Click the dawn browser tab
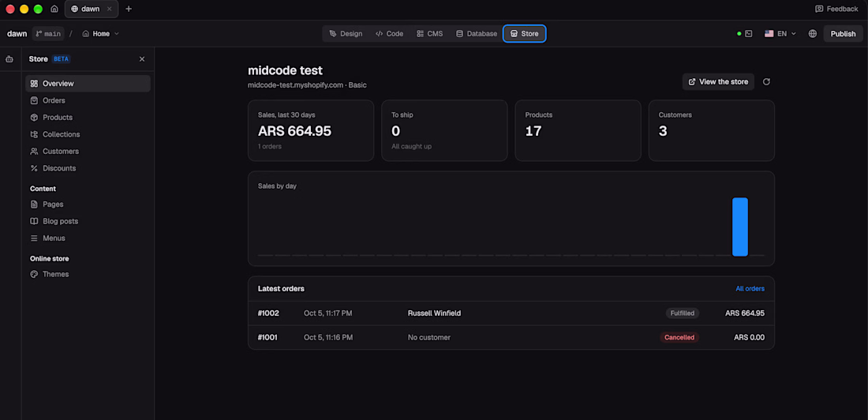The height and width of the screenshot is (420, 868). pyautogui.click(x=91, y=9)
